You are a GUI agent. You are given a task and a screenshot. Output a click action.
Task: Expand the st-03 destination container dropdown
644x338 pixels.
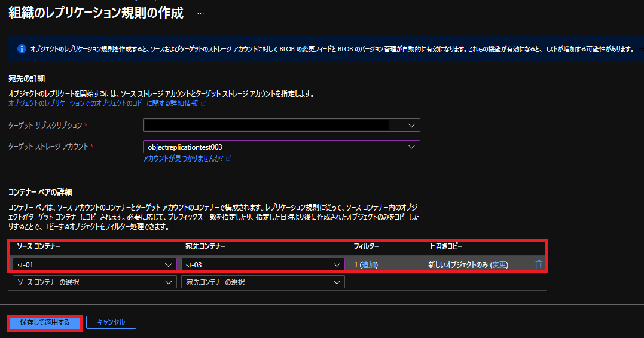tap(263, 265)
